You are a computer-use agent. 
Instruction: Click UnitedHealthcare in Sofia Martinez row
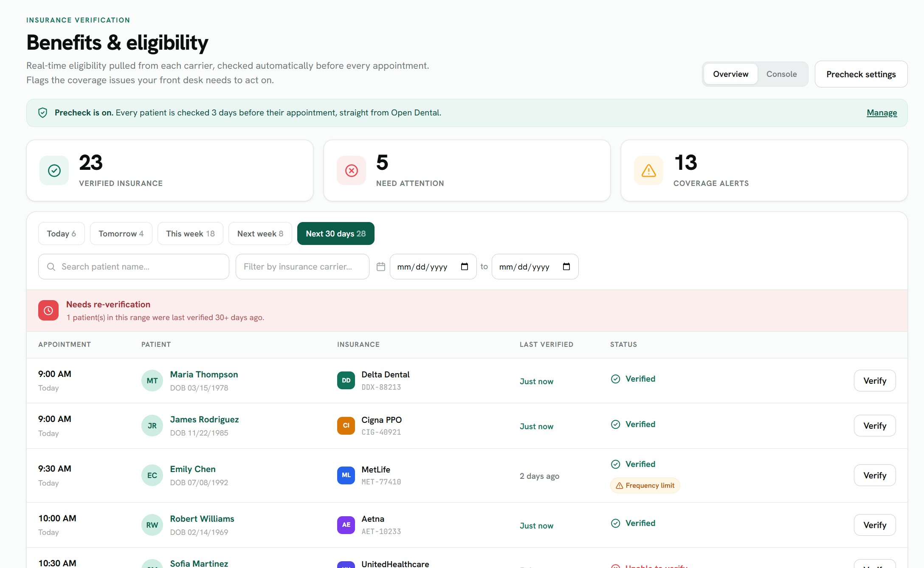click(395, 563)
